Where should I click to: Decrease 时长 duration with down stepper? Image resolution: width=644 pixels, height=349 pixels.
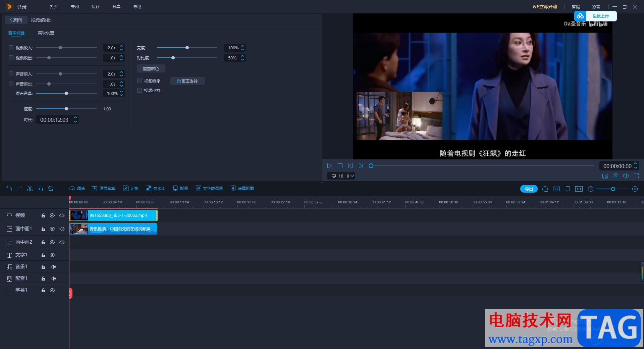pyautogui.click(x=75, y=122)
